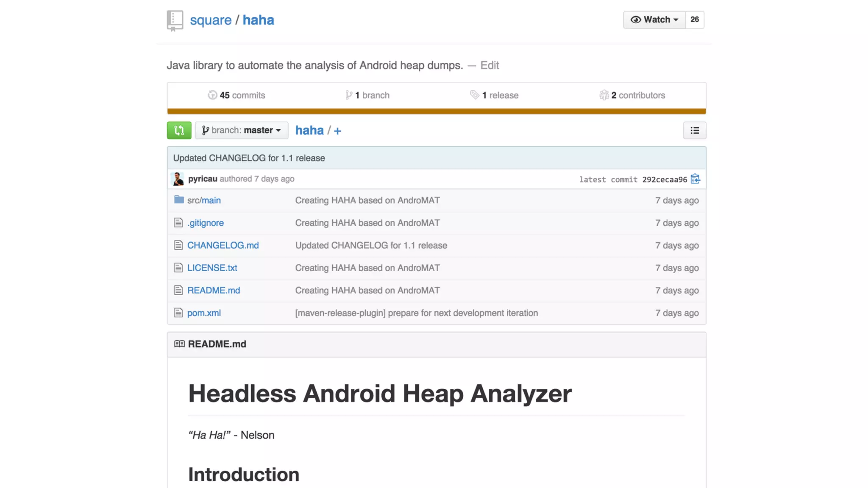
Task: Click the src/main folder icon
Action: [179, 200]
